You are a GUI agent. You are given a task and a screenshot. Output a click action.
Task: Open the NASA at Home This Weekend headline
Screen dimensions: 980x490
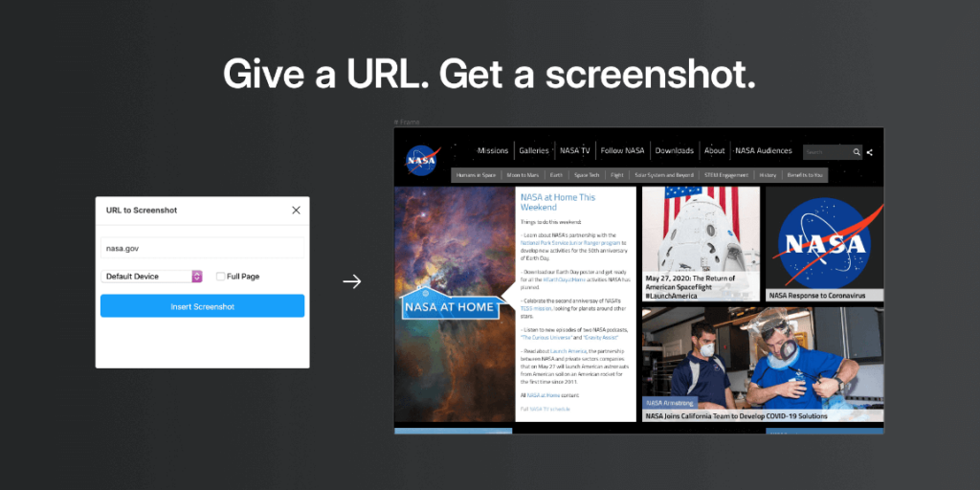(558, 202)
